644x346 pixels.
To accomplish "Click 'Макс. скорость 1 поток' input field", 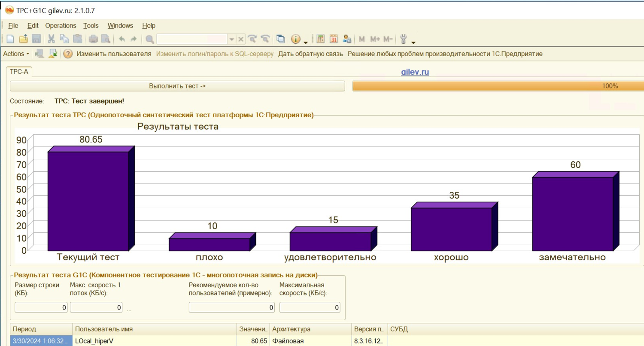I will pos(96,307).
